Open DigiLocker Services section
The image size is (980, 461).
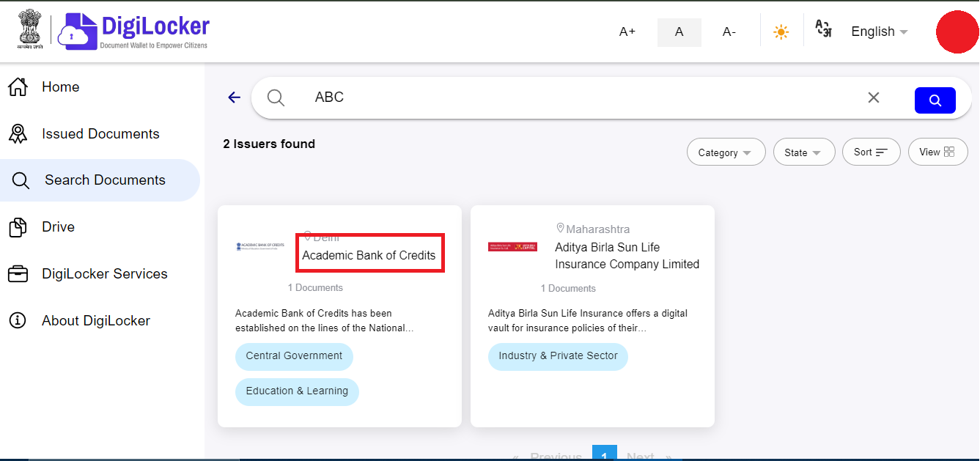[104, 273]
